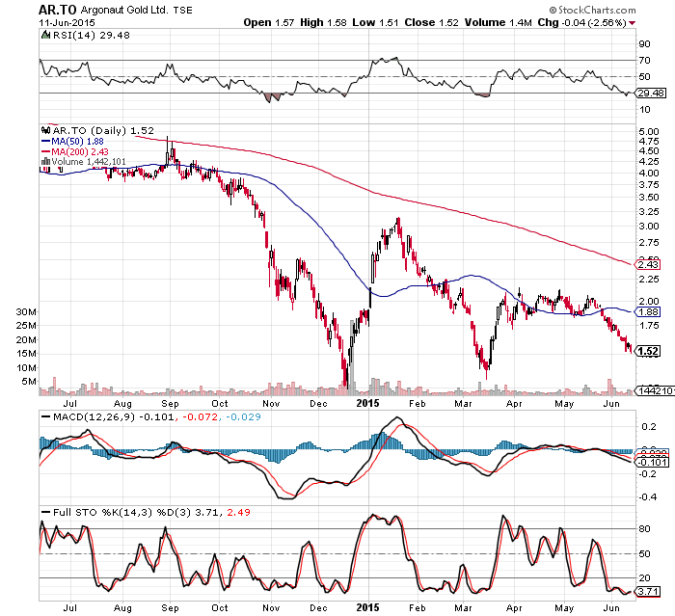Click the date 11-Jun-2015
The width and height of the screenshot is (675, 616).
point(67,23)
